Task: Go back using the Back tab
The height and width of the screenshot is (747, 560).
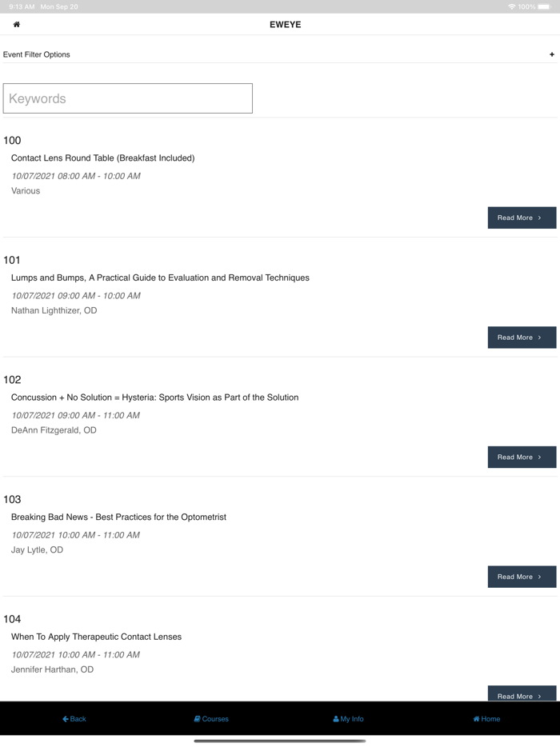Action: point(74,719)
